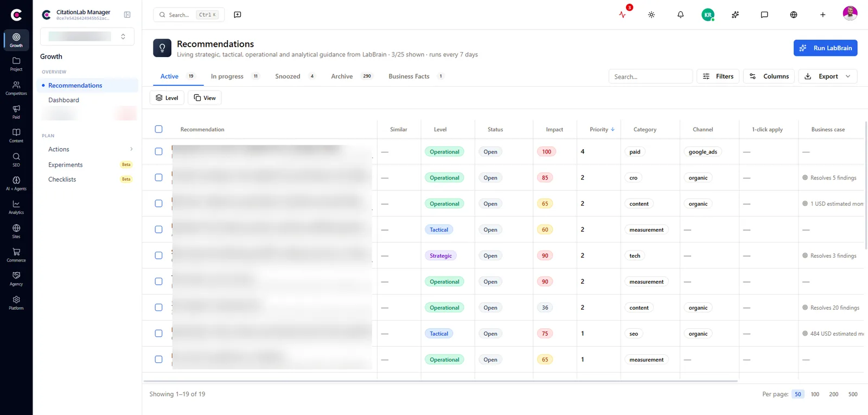
Task: Open the activity pulse alerts icon
Action: 622,15
